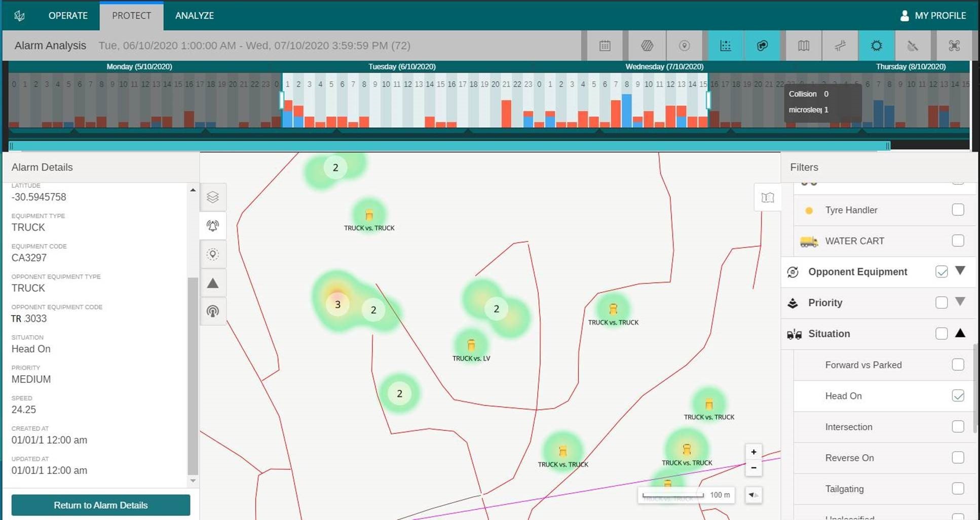Enable the Intersection checkbox

(958, 426)
